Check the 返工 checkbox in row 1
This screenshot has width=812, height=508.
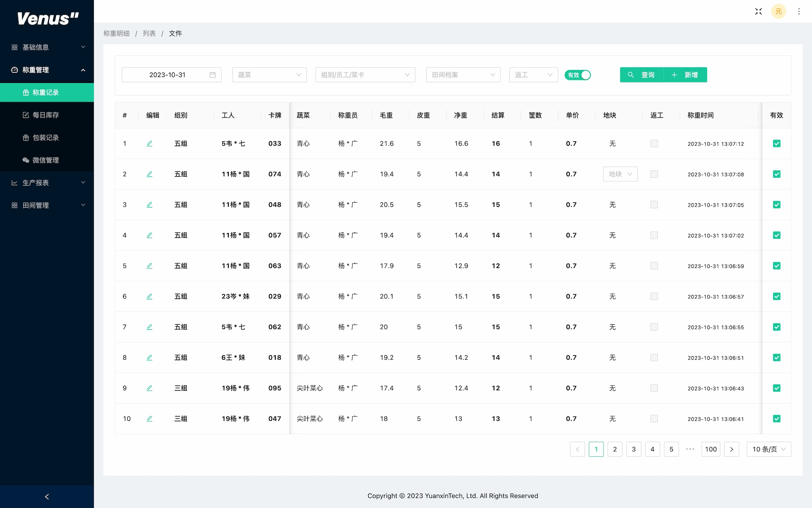coord(654,144)
